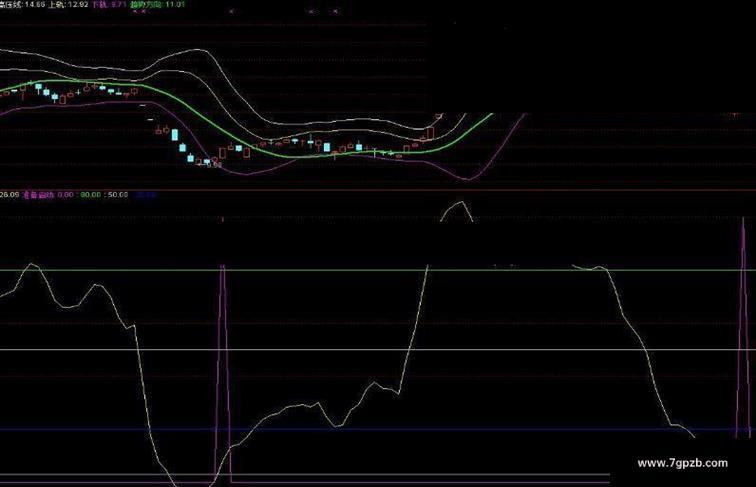The width and height of the screenshot is (756, 487).
Task: Click the 0.00 value in indicator header
Action: [66, 195]
